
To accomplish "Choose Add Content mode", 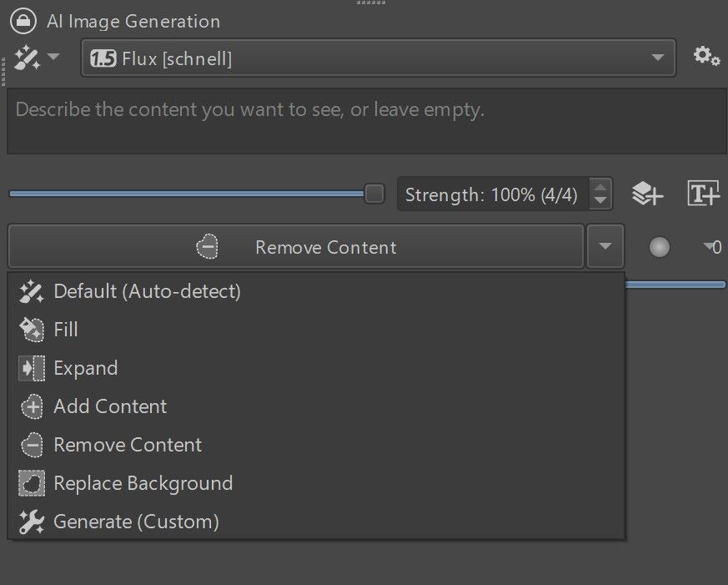I will pos(109,406).
